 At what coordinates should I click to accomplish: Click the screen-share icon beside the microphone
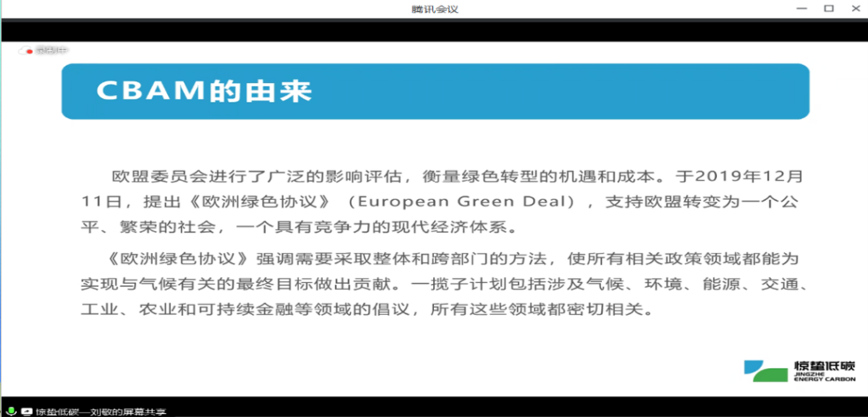click(26, 411)
